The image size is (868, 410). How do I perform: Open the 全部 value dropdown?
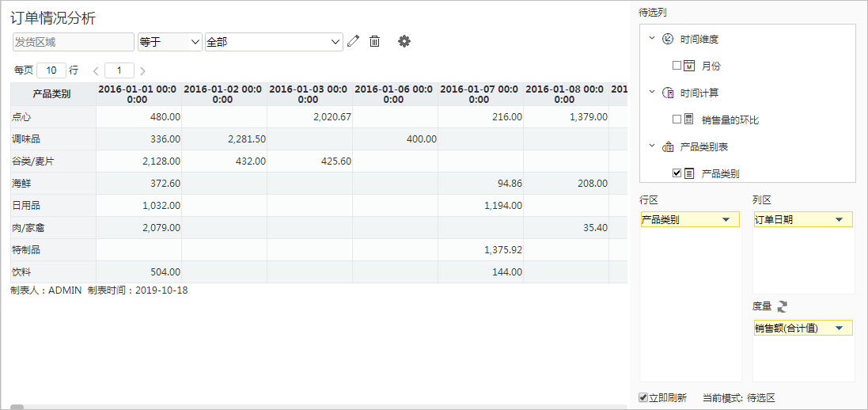point(274,42)
